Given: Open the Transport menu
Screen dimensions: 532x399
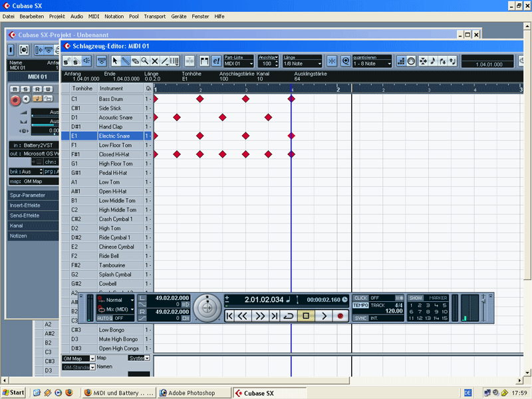Looking at the screenshot, I should tap(155, 16).
